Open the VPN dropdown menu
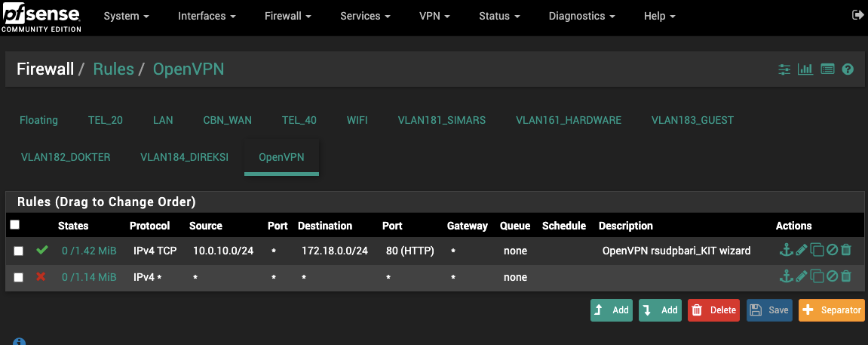 pyautogui.click(x=434, y=16)
